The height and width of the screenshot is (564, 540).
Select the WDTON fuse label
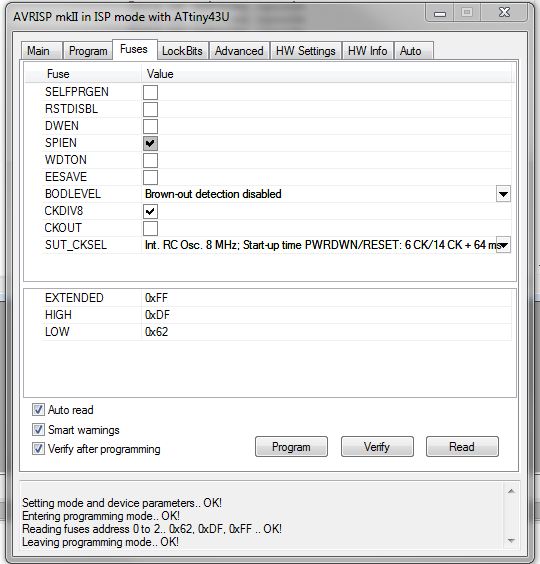[65, 160]
